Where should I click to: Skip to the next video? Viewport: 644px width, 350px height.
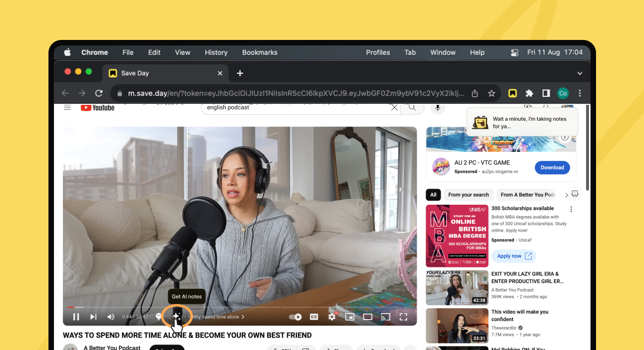(93, 317)
